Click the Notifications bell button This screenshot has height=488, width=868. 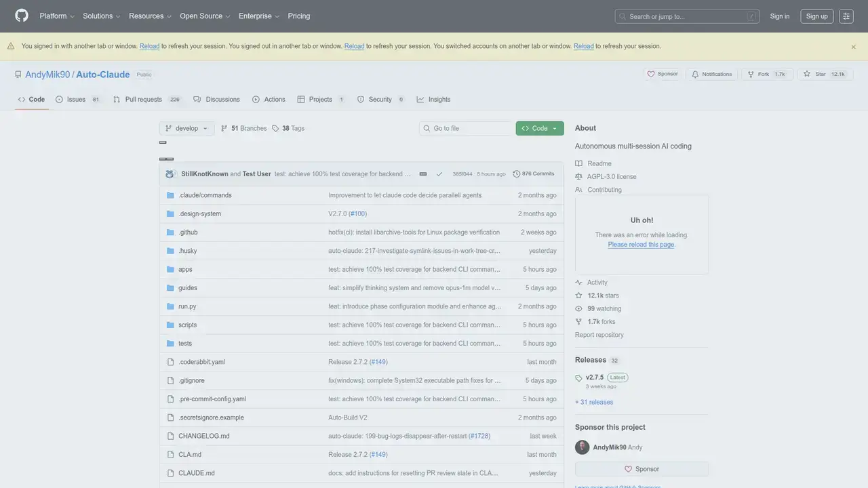click(711, 74)
